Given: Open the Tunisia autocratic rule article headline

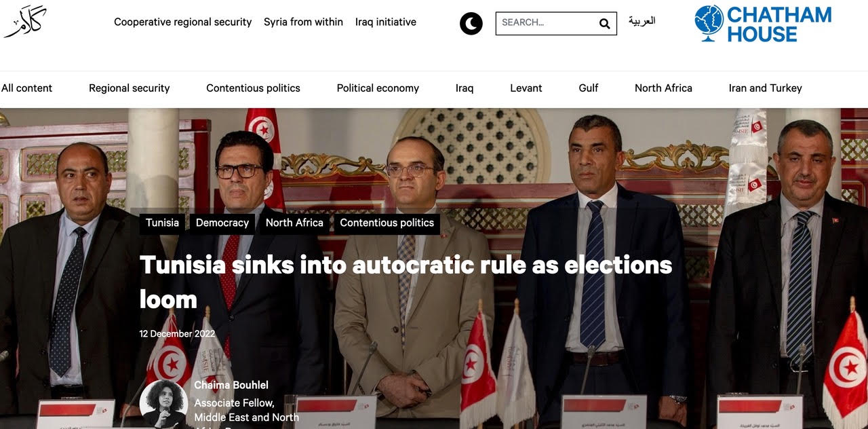Looking at the screenshot, I should (x=406, y=282).
